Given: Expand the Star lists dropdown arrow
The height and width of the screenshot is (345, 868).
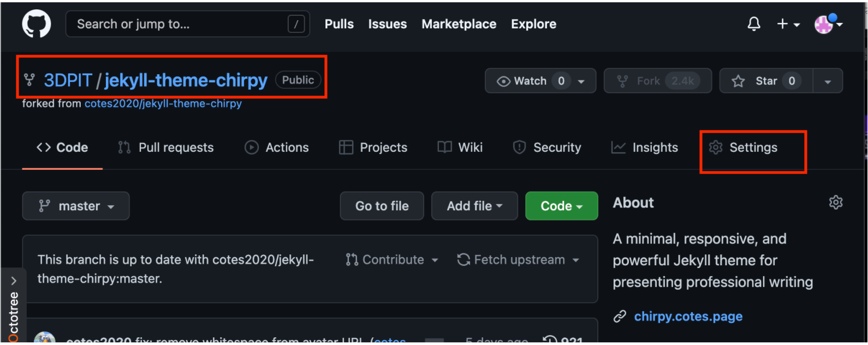Looking at the screenshot, I should [828, 81].
